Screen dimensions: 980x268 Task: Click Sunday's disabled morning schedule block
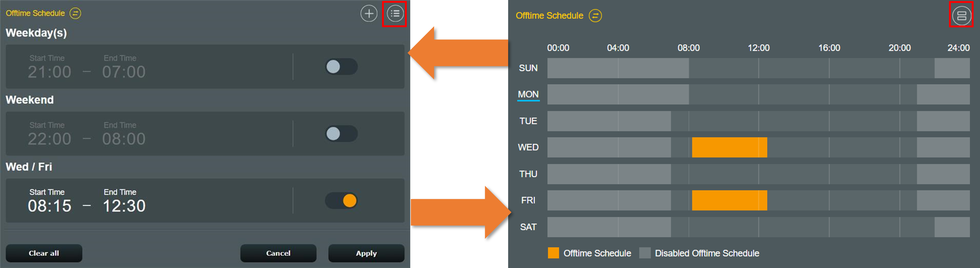point(618,68)
